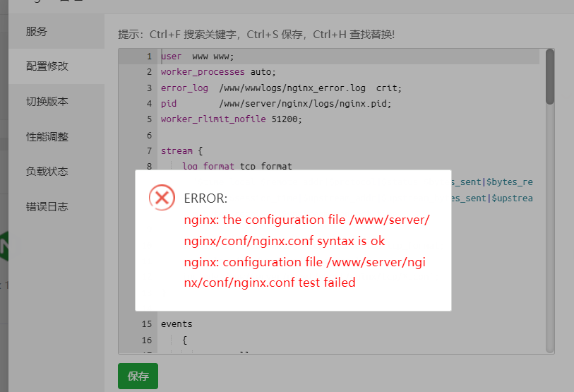Click 'worker_rlimit_nofile 51200;' line
The height and width of the screenshot is (392, 574).
click(x=232, y=119)
